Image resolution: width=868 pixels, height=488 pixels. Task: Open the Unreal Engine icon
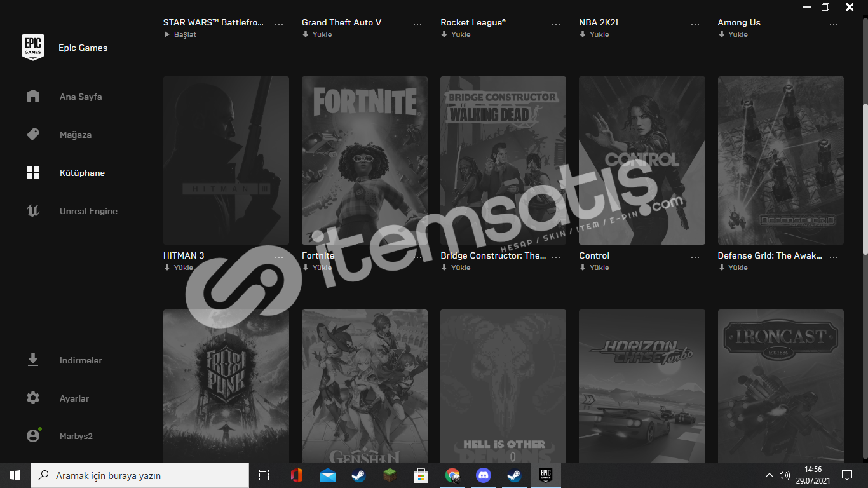tap(33, 210)
